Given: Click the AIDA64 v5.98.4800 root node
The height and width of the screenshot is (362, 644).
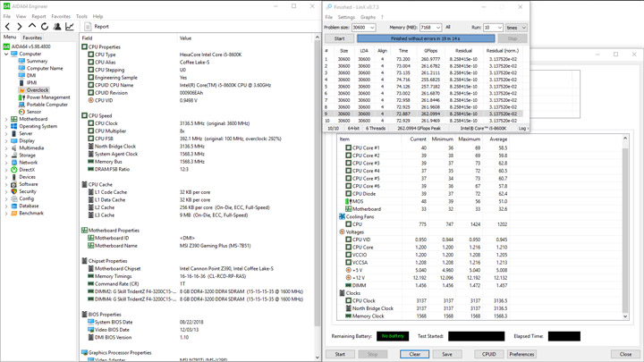Looking at the screenshot, I should [x=30, y=46].
